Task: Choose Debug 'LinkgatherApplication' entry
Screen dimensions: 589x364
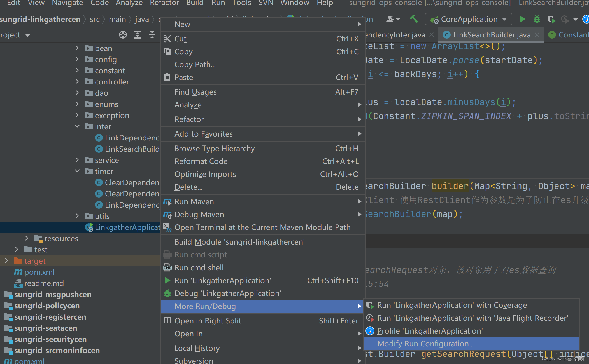Action: [263, 293]
